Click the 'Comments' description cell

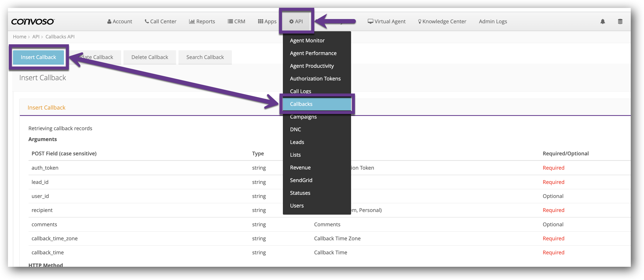click(x=327, y=224)
